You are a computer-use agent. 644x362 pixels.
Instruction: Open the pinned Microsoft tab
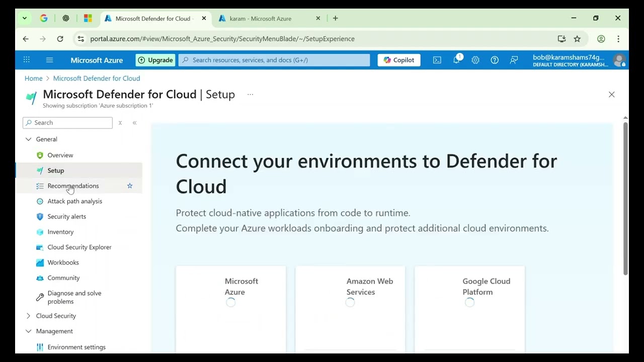88,18
